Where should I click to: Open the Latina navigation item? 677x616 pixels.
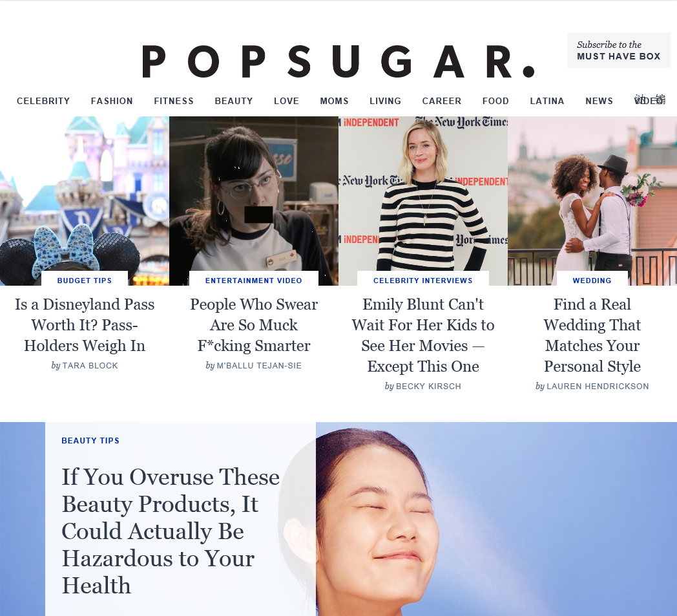pos(547,101)
